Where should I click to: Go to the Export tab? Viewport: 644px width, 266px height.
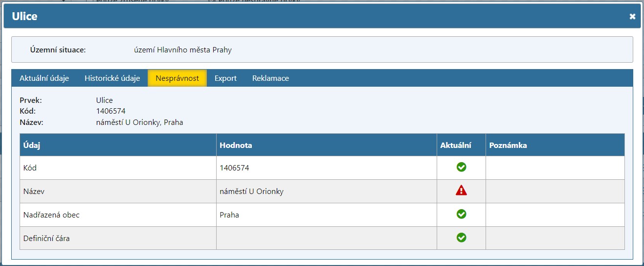[x=225, y=78]
